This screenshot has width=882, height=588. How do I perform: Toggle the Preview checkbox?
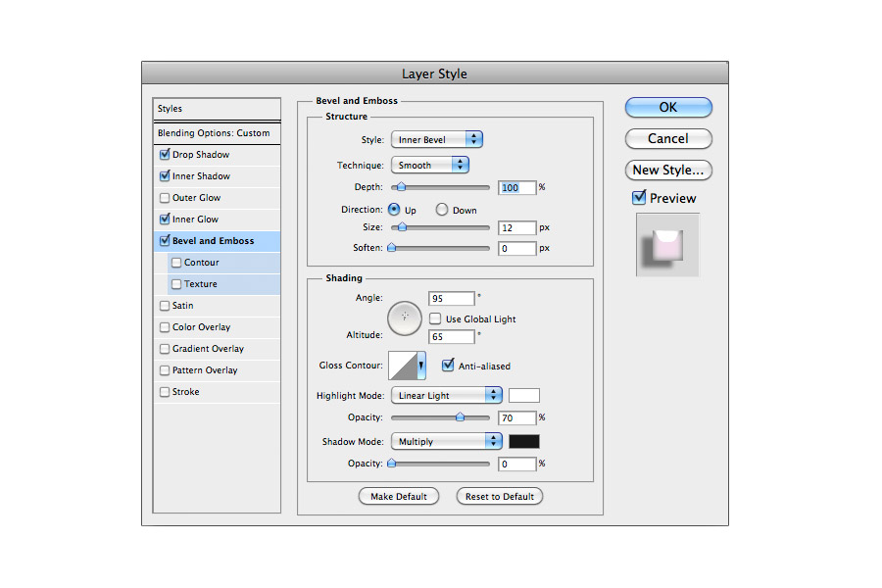click(x=639, y=198)
